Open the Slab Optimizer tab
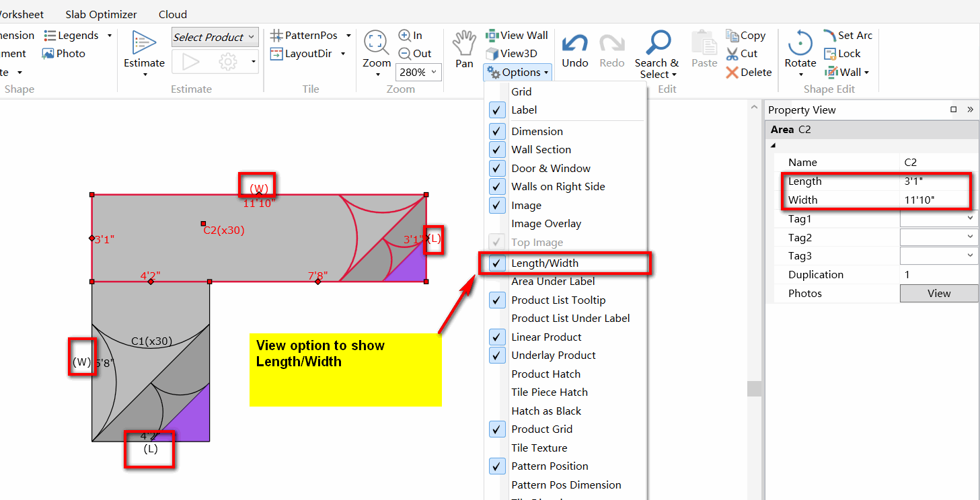Viewport: 980px width, 500px height. [x=101, y=14]
